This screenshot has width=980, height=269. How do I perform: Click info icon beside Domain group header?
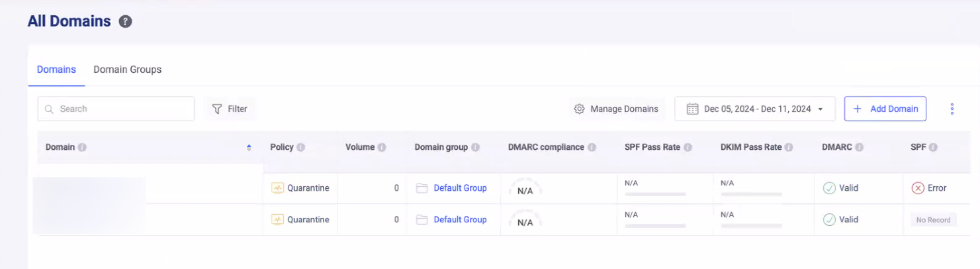[x=475, y=147]
